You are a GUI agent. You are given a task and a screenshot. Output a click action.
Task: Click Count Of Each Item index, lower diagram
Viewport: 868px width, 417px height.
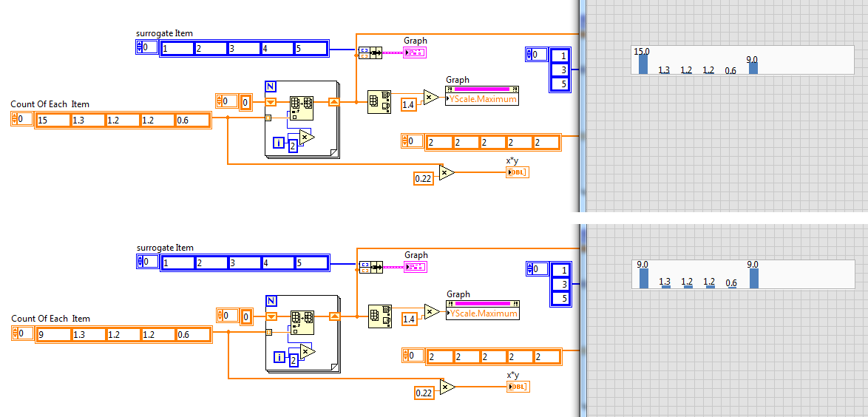pos(21,333)
